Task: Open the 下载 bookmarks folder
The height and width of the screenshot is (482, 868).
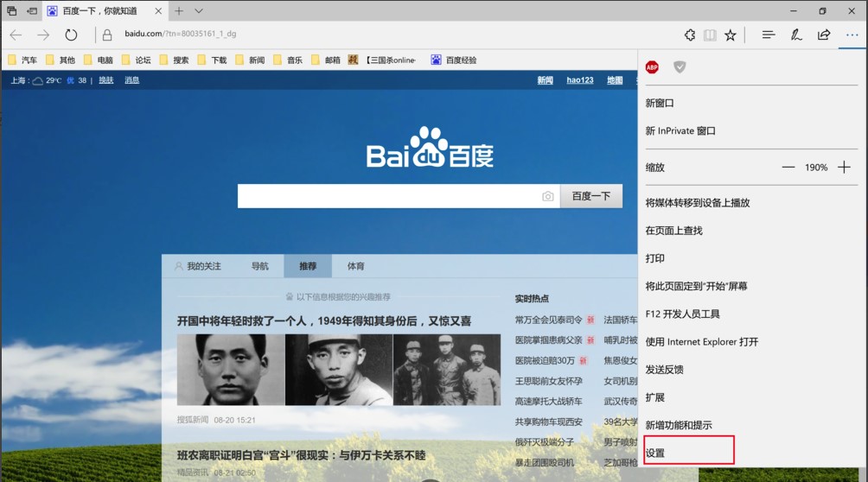Action: [x=212, y=60]
